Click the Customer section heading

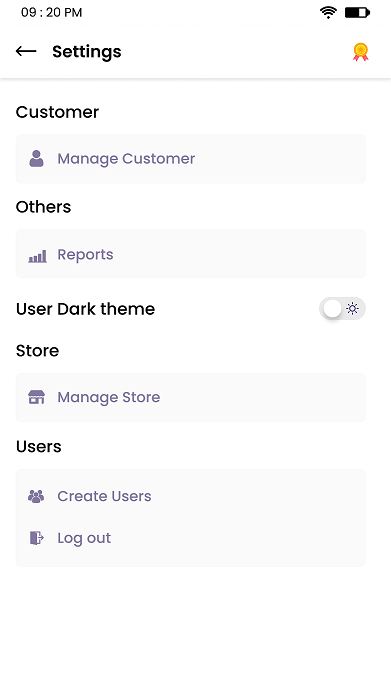(57, 112)
